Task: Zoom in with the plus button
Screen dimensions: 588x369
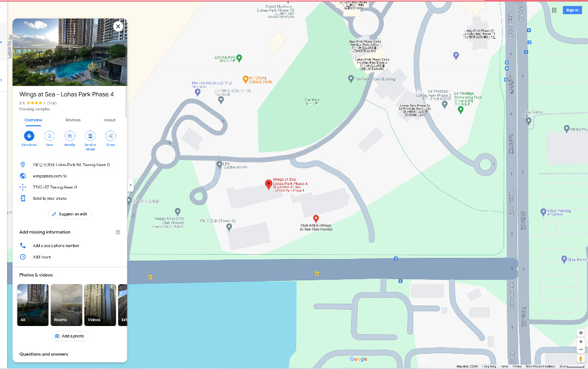Action: 581,342
